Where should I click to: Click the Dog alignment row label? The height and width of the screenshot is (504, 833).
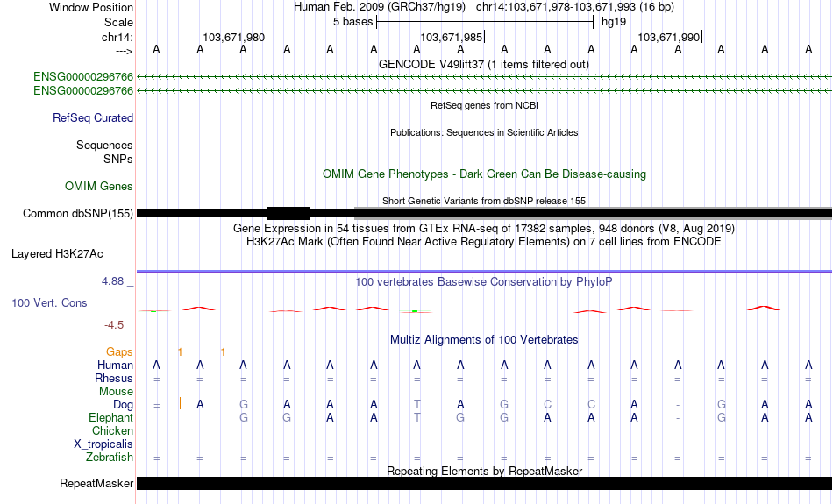[x=123, y=405]
